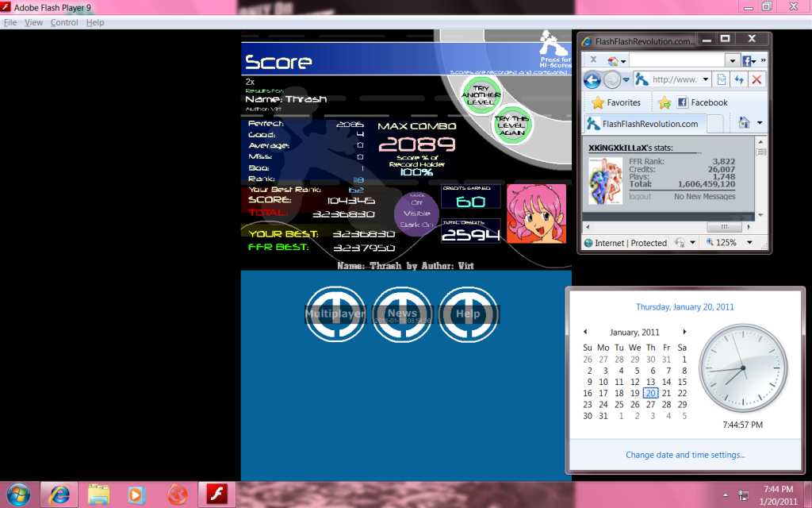Go to next month in the calendar

684,332
